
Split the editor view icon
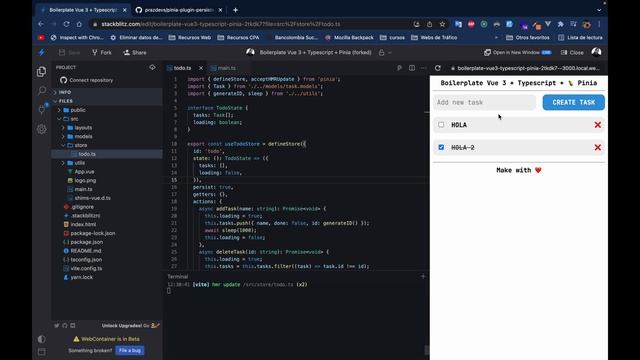coord(412,68)
